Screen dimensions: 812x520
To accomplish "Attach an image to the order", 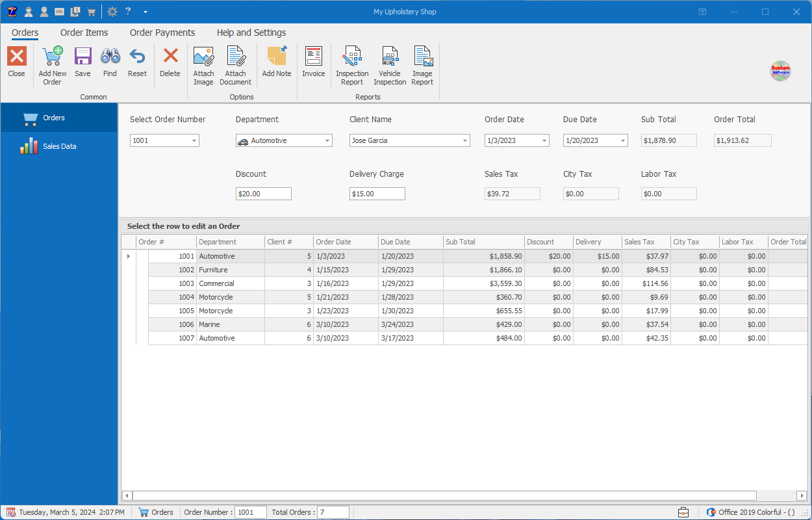I will 203,63.
